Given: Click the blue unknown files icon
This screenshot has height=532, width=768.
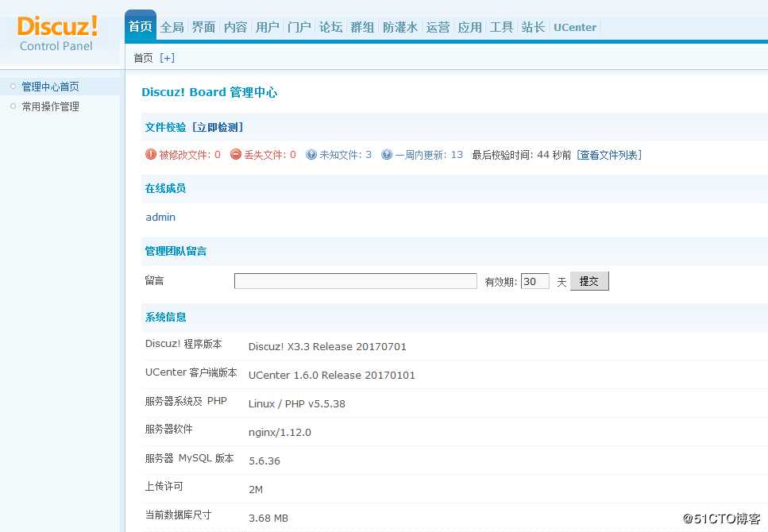Looking at the screenshot, I should (x=311, y=154).
